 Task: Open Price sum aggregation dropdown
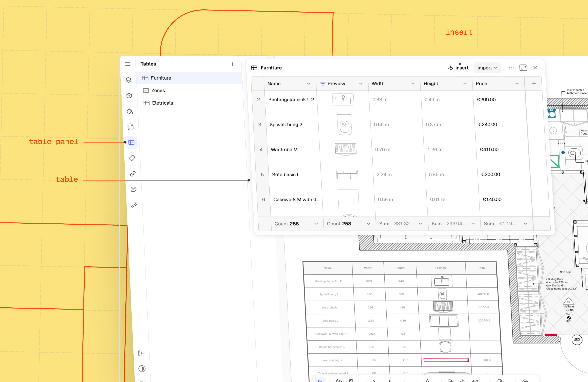click(525, 224)
